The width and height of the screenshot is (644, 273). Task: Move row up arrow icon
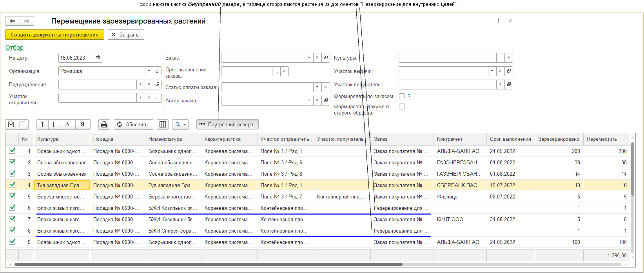[42, 124]
